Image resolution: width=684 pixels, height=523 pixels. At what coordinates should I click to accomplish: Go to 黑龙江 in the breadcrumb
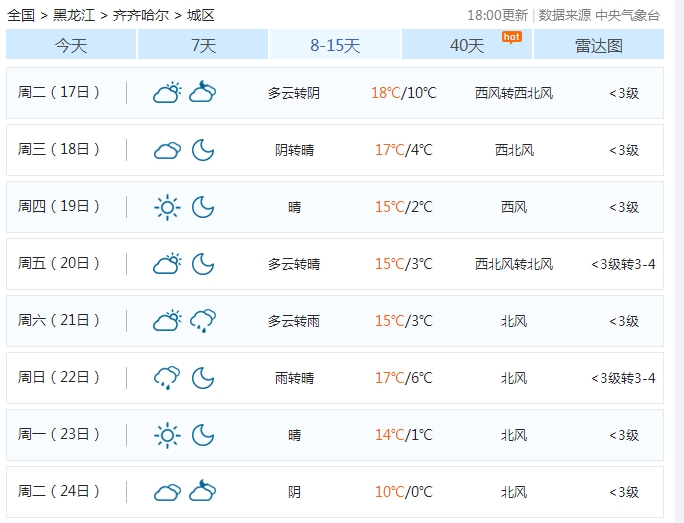point(74,16)
